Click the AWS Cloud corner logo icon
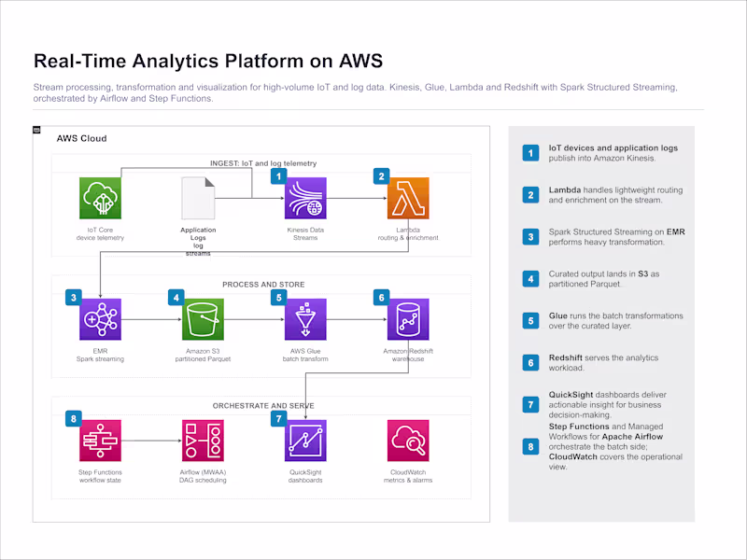The image size is (747, 560). tap(36, 130)
